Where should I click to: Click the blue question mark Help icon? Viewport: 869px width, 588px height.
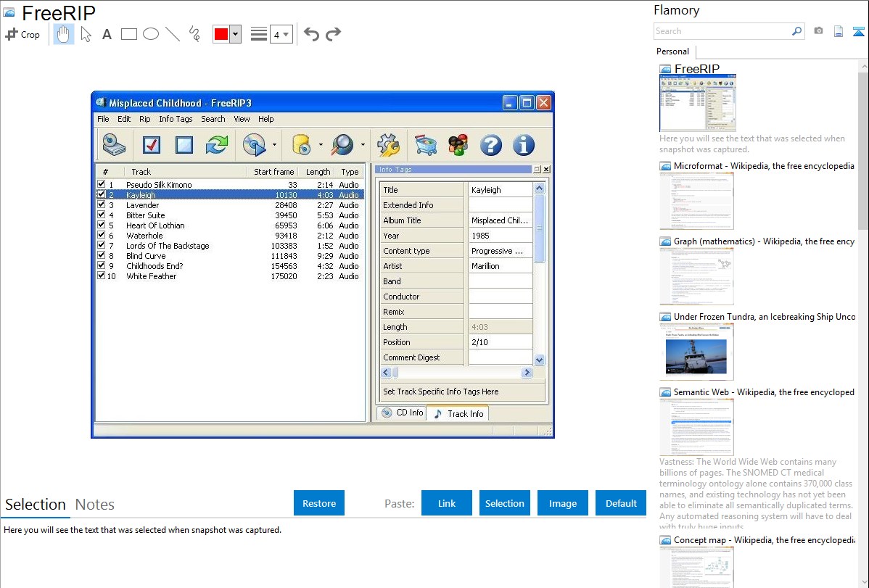(x=491, y=145)
